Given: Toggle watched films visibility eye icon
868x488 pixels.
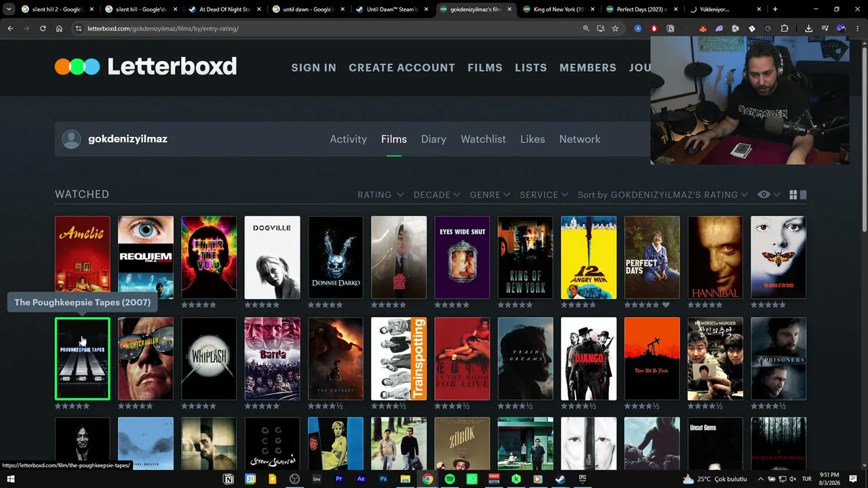Looking at the screenshot, I should (x=764, y=195).
